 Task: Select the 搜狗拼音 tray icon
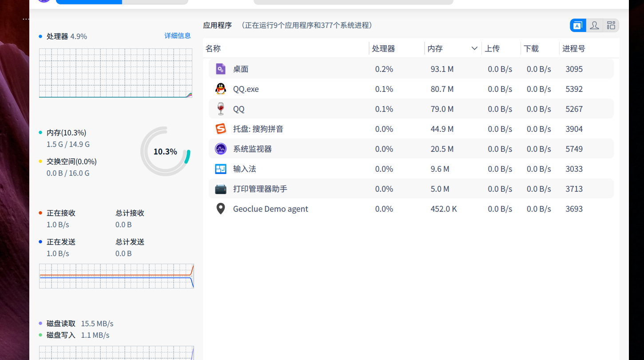click(x=221, y=129)
